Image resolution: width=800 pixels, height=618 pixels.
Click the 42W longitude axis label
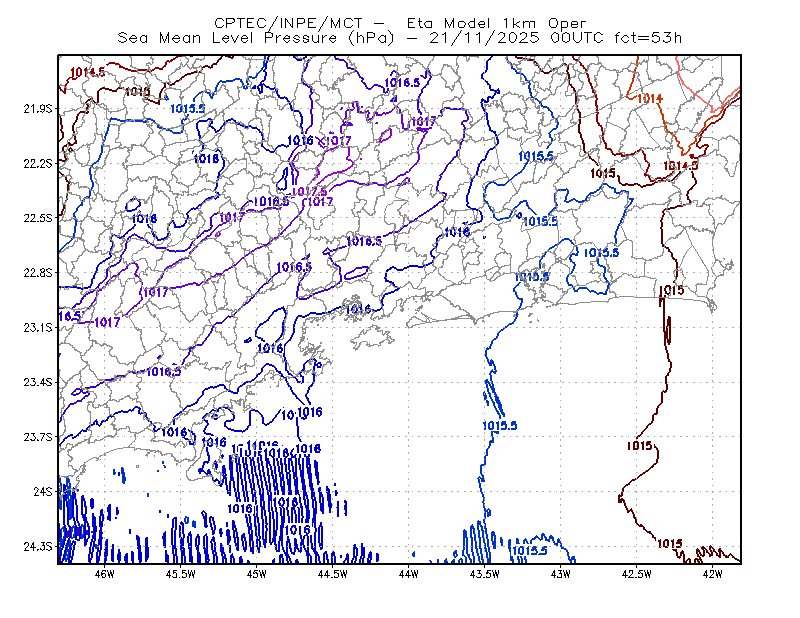[x=713, y=574]
